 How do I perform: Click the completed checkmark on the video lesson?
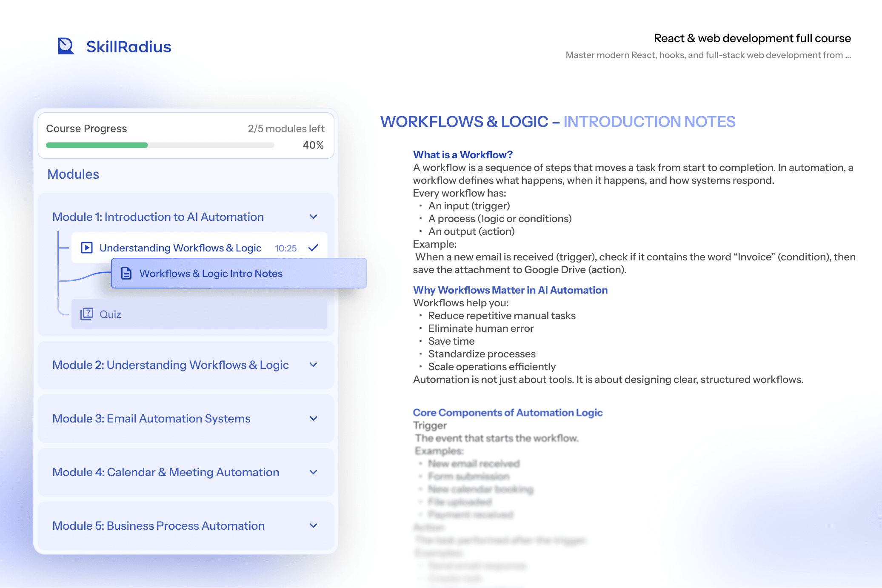coord(314,248)
